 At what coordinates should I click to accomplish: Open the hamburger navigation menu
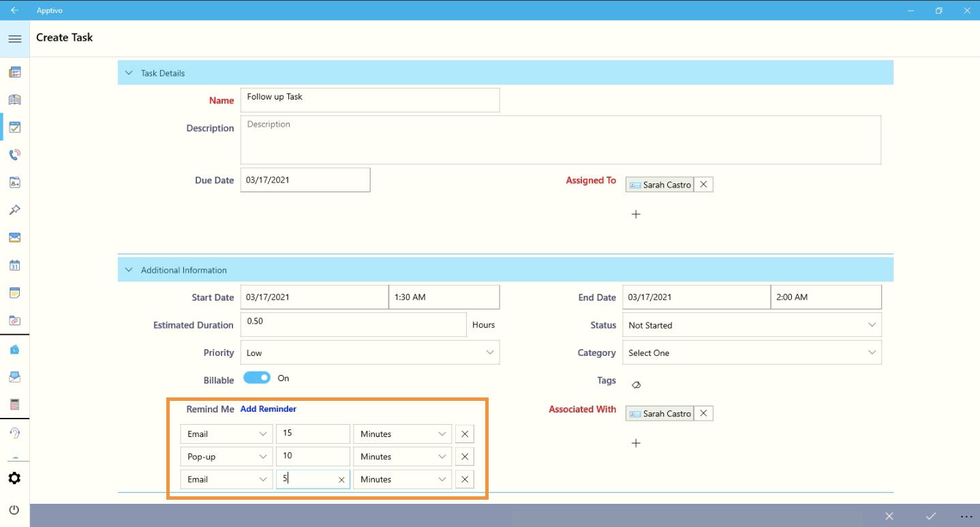pos(14,39)
